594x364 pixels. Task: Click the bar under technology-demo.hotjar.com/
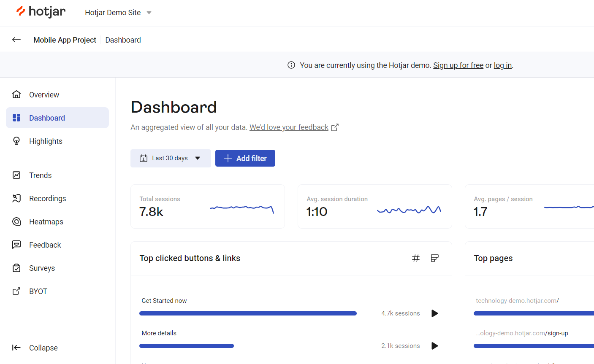(534, 313)
